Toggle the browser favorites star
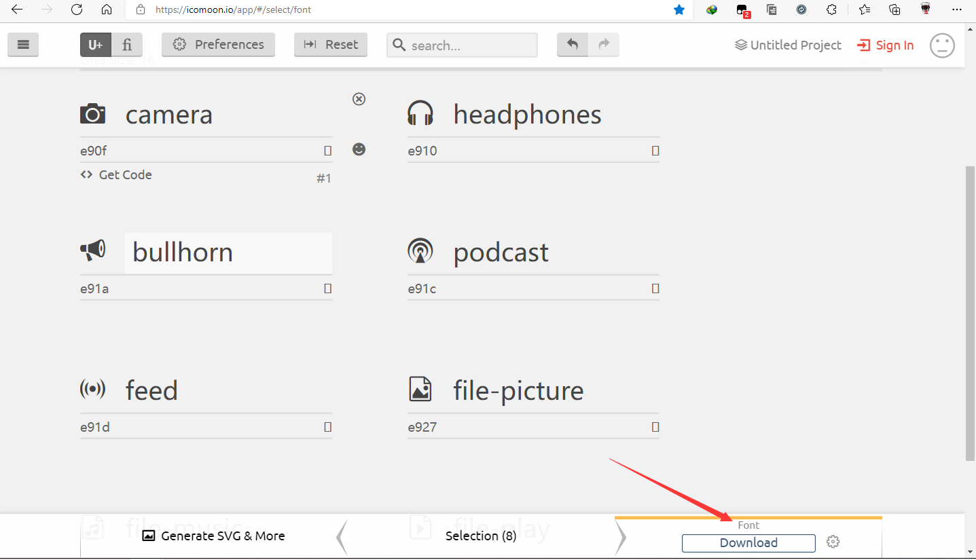This screenshot has height=560, width=976. coord(679,10)
